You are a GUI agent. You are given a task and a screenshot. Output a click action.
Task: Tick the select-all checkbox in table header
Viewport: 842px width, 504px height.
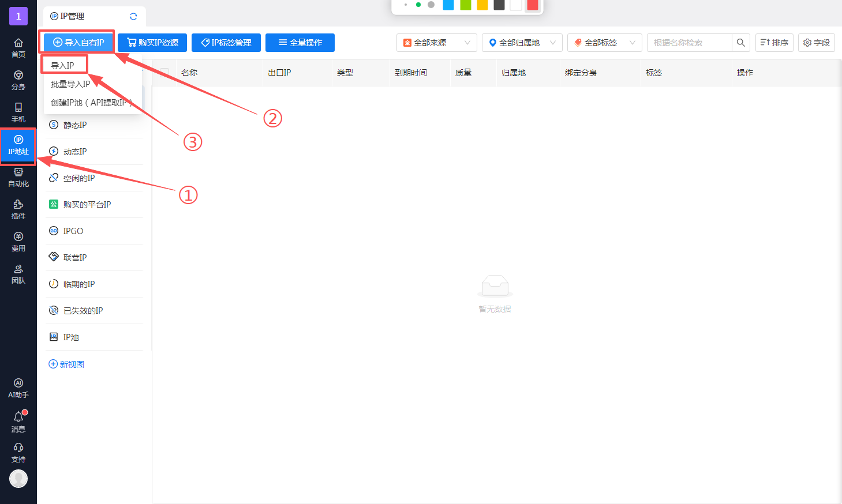point(164,73)
